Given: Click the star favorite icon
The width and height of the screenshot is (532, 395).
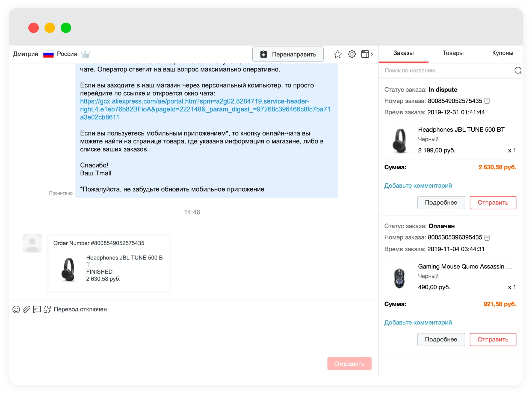Looking at the screenshot, I should (338, 54).
